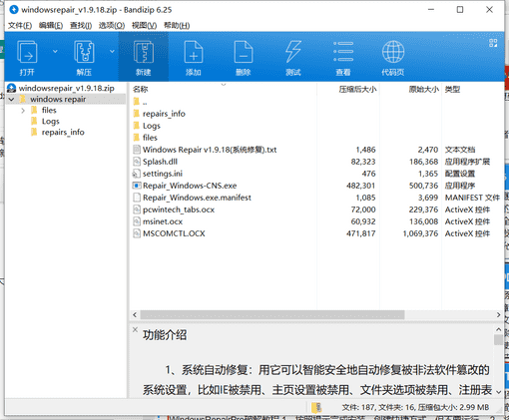Click the New archive (新建) icon

click(x=144, y=52)
